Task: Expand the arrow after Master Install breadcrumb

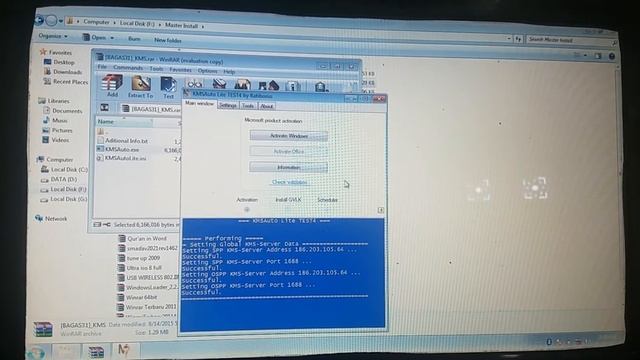Action: coord(202,26)
